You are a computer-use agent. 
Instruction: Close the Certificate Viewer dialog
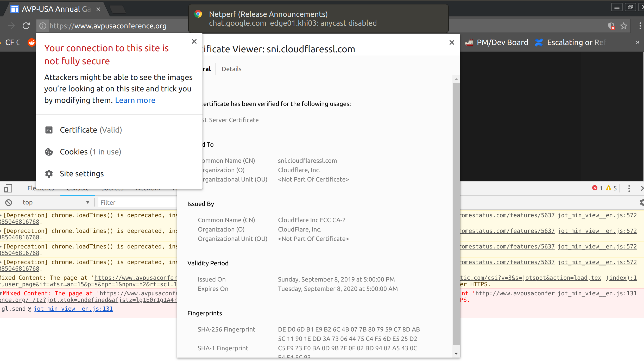tap(452, 42)
